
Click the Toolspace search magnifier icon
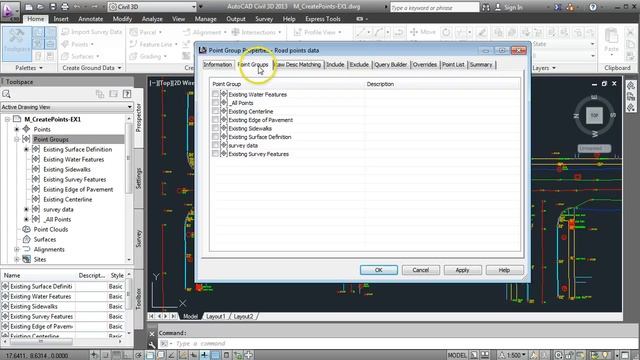click(x=7, y=94)
